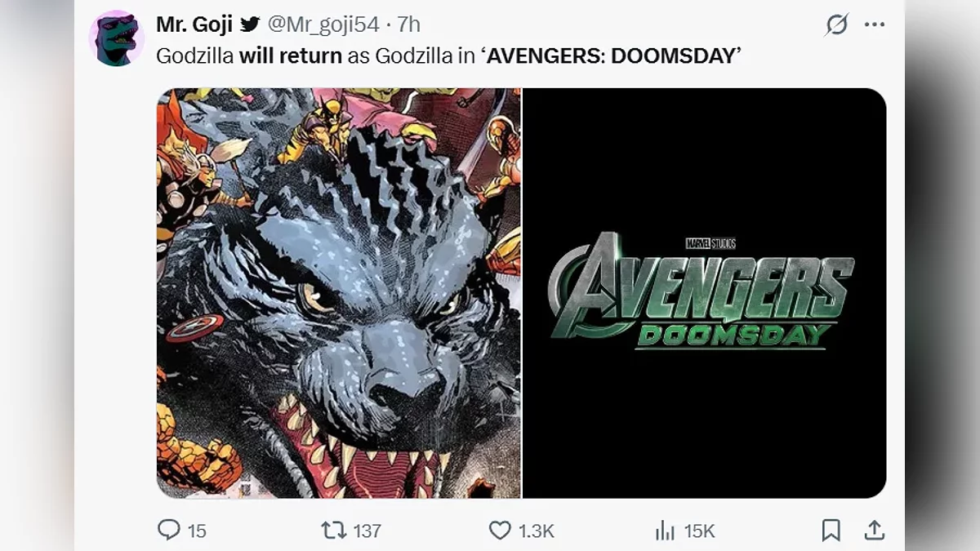Click the tweet text about Godzilla returning
The height and width of the screenshot is (551, 980).
448,57
